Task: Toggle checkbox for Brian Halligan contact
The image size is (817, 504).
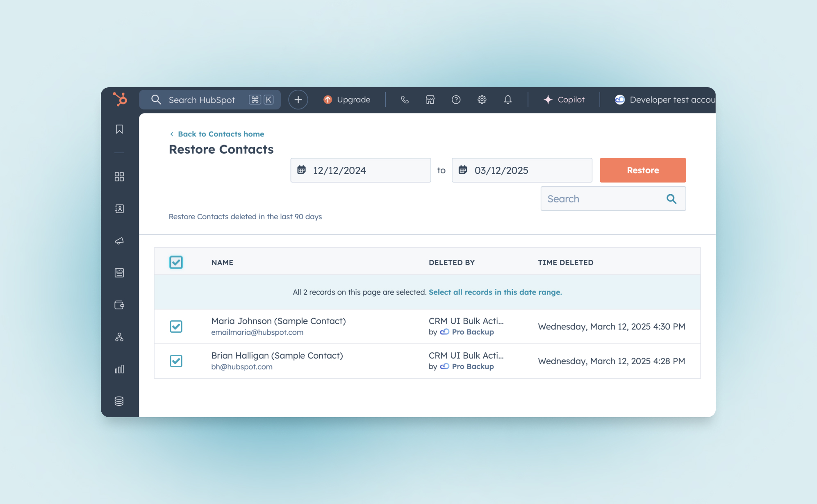Action: tap(175, 361)
